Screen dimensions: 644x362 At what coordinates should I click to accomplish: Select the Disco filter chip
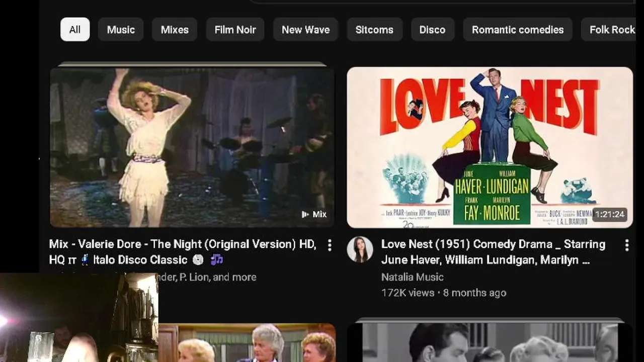coord(432,30)
